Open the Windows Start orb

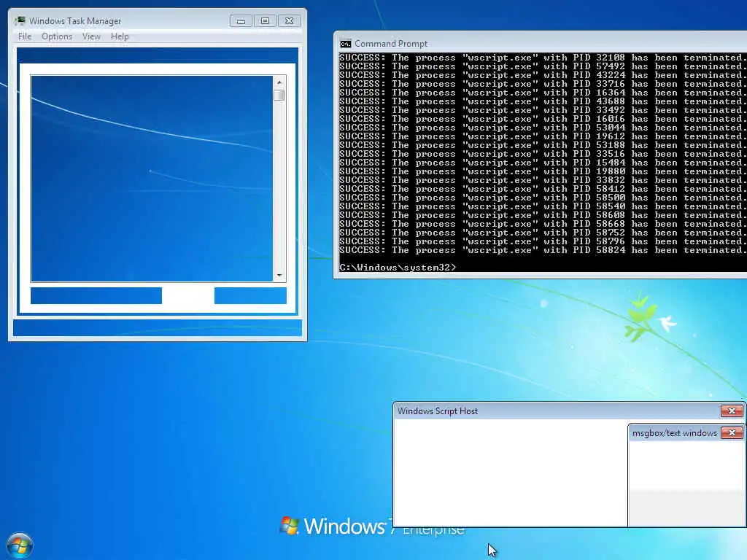tap(20, 545)
